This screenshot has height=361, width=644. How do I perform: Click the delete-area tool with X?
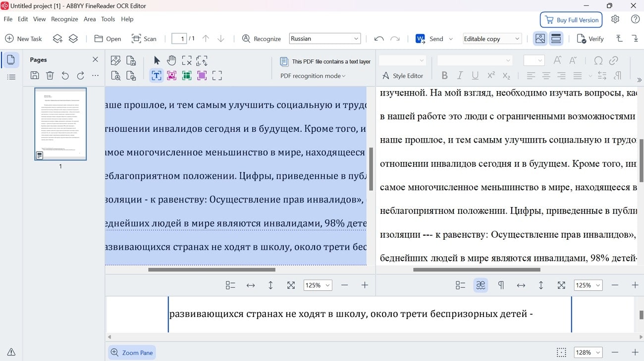coord(187,60)
